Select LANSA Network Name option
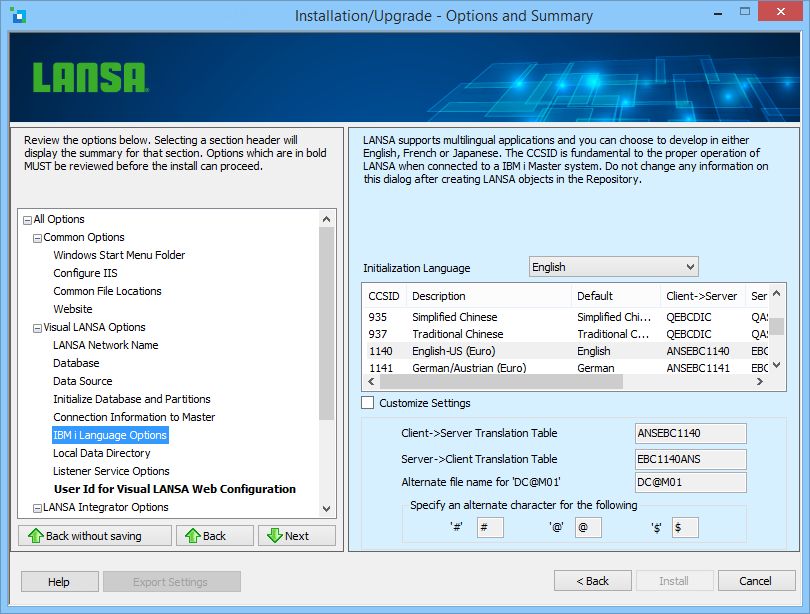810x614 pixels. click(x=105, y=345)
